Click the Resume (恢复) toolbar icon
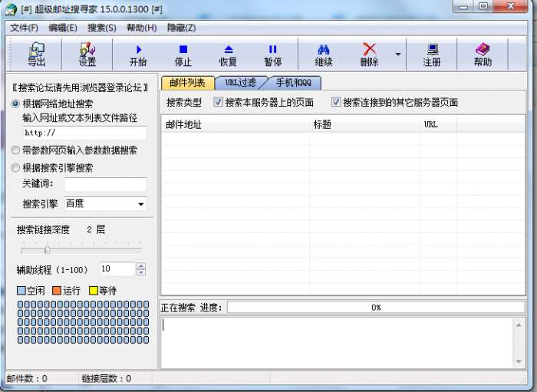Screen dimensions: 537x392 [x=228, y=55]
